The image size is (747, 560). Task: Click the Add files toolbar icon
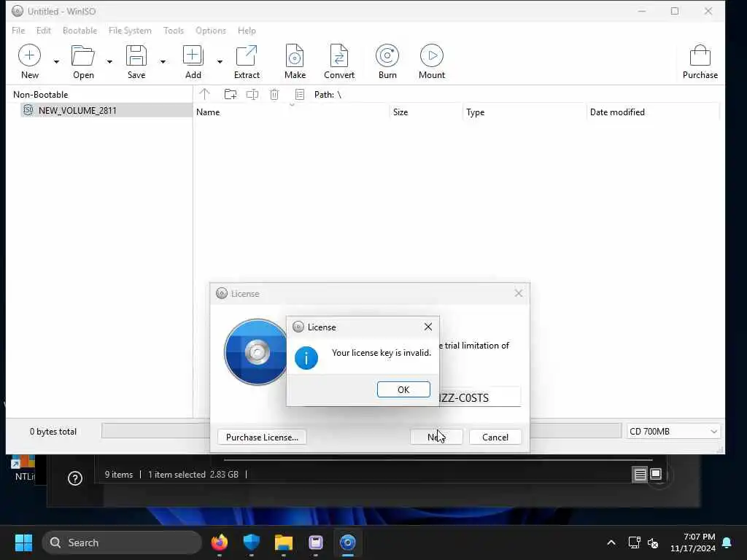click(193, 61)
